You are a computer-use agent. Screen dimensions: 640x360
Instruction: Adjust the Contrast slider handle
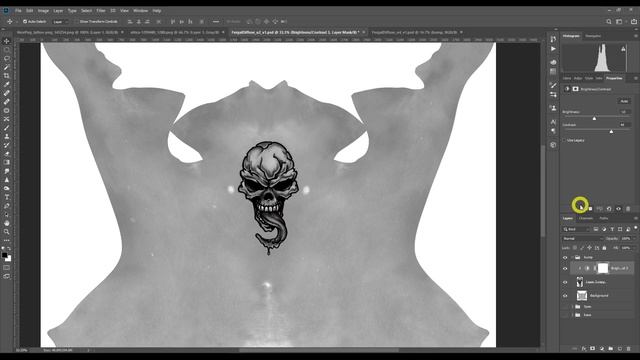click(611, 131)
